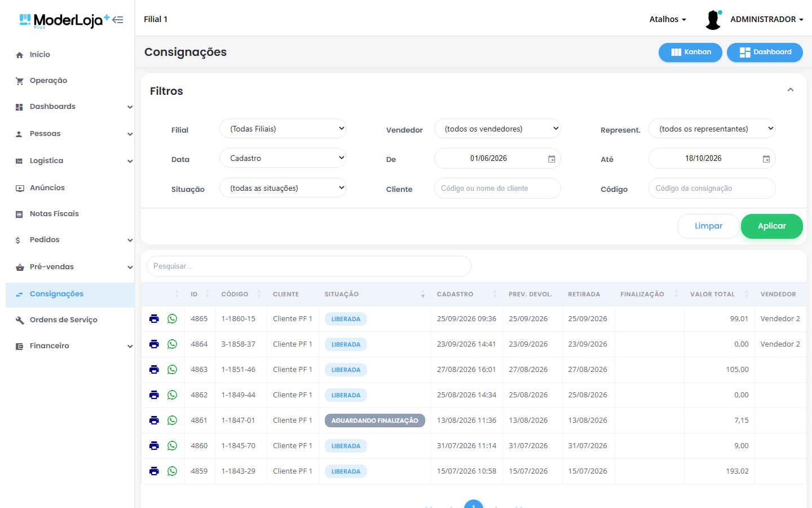Apply filters with Aplicar button
Screen dimensions: 812x508
[x=771, y=226]
